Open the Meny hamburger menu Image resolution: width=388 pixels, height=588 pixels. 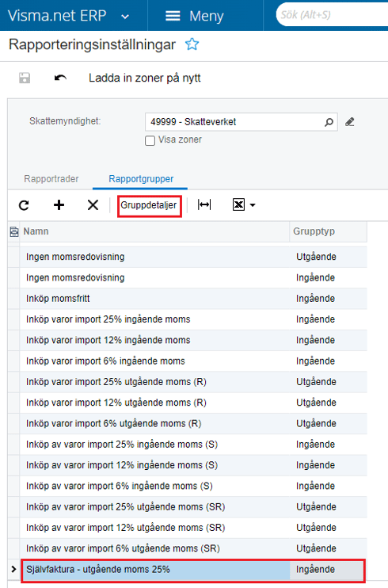click(173, 16)
